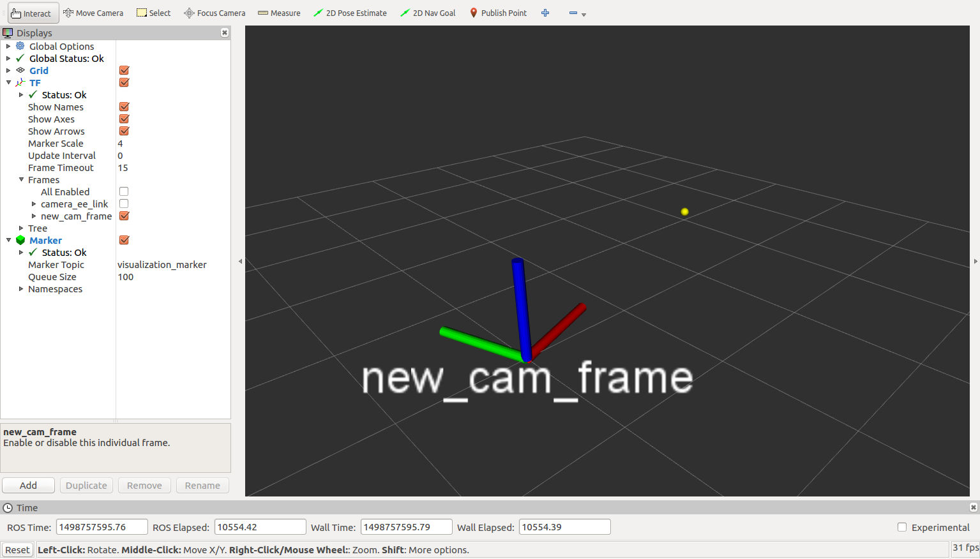
Task: Click the Publish Point tool
Action: pyautogui.click(x=498, y=13)
